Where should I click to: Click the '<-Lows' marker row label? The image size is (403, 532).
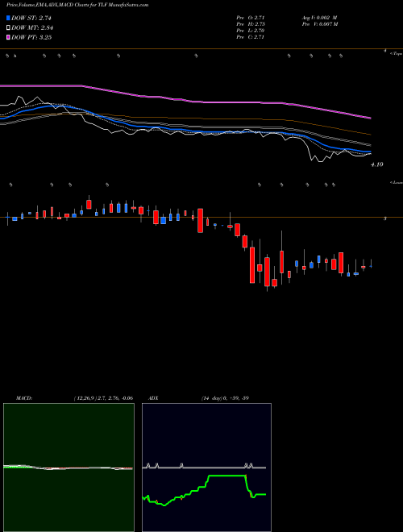397,182
